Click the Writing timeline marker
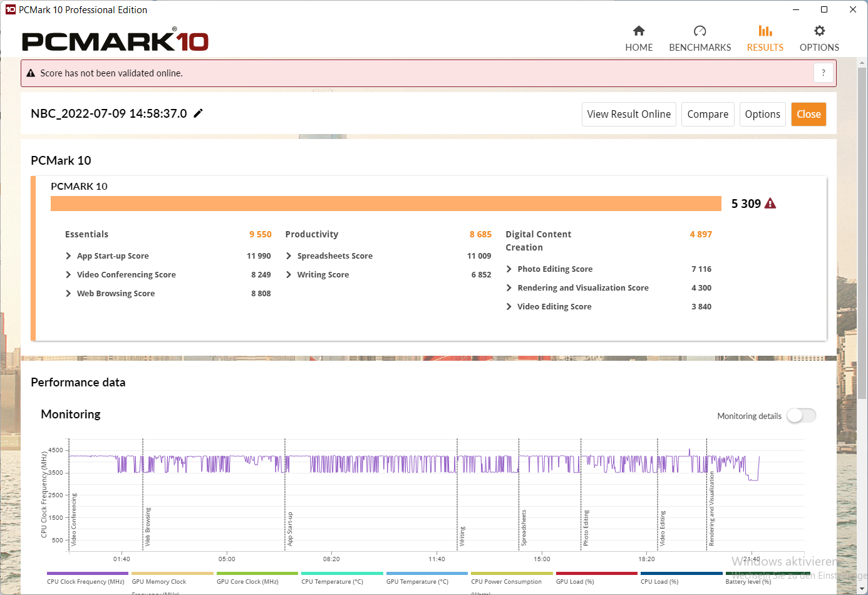This screenshot has height=595, width=868. pyautogui.click(x=462, y=537)
